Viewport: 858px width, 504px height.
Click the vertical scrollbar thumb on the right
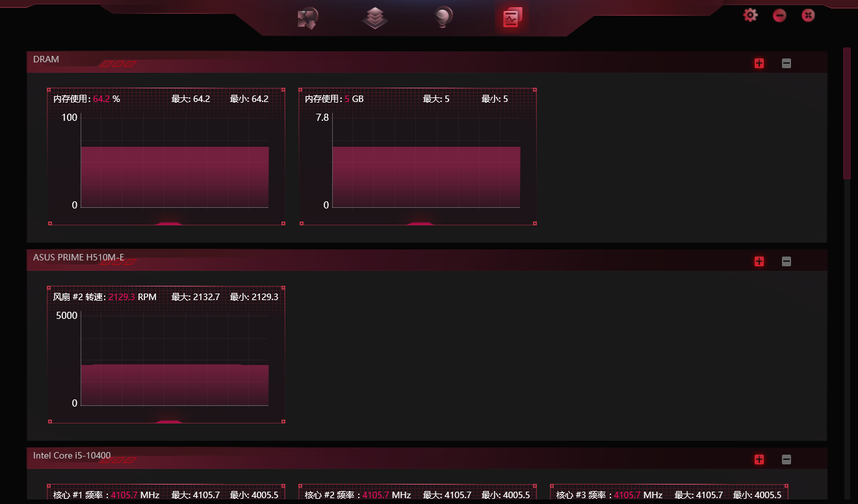pyautogui.click(x=847, y=113)
